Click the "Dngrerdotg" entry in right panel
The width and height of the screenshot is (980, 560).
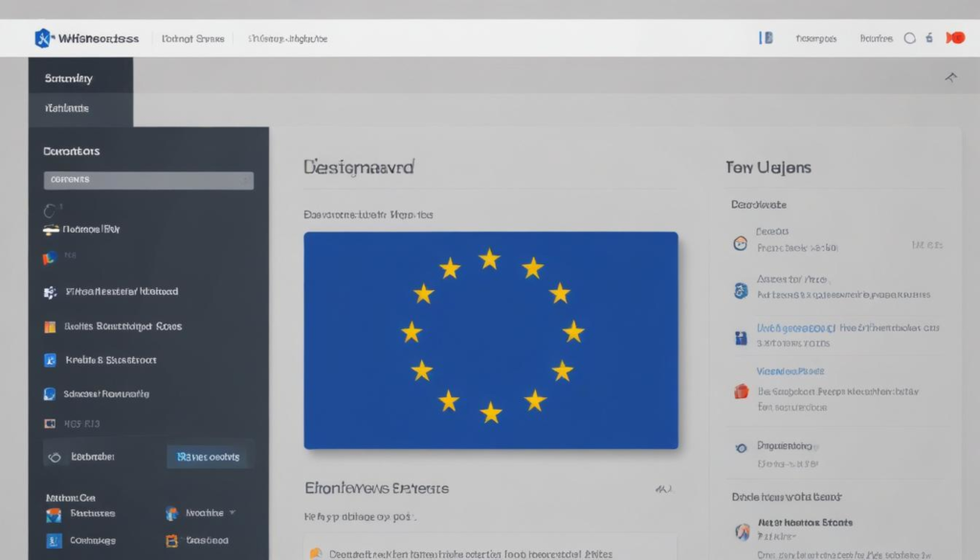pos(785,446)
